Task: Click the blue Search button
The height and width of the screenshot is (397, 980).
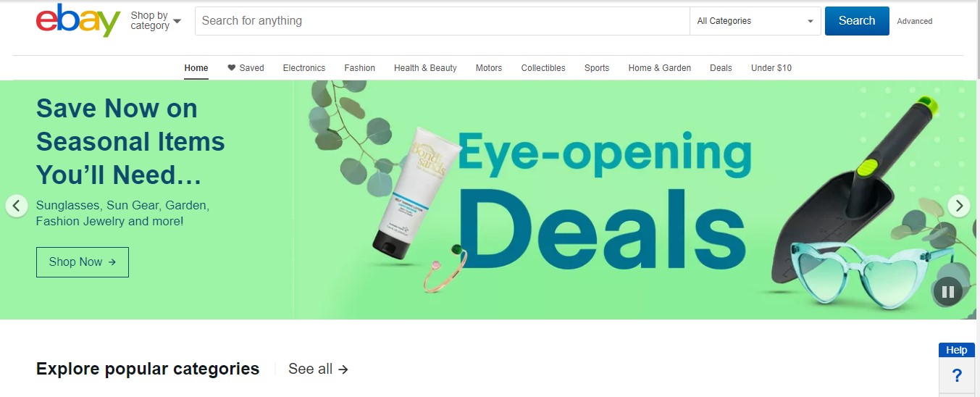Action: tap(857, 21)
